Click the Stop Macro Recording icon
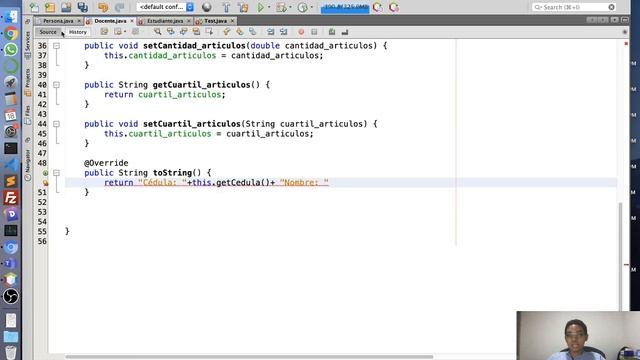This screenshot has height=360, width=640. pos(314,32)
